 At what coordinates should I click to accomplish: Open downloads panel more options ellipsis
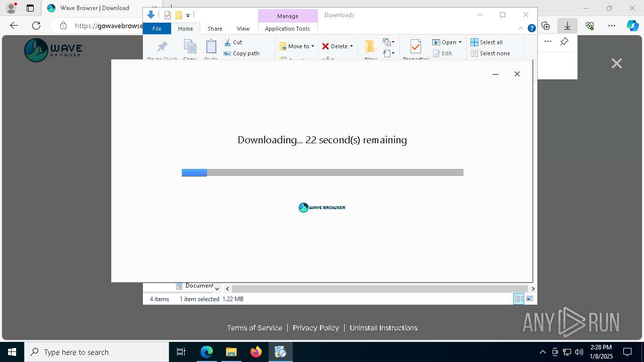point(548,42)
